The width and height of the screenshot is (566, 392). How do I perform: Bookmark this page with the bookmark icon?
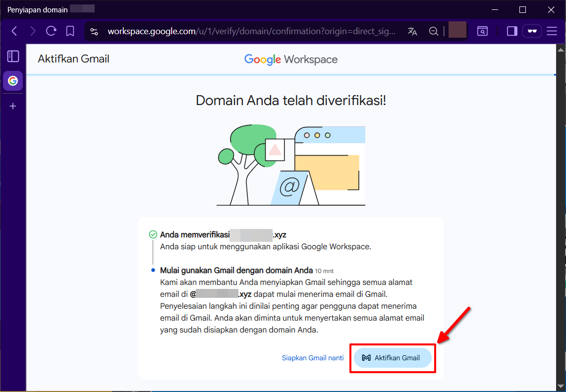coord(70,31)
